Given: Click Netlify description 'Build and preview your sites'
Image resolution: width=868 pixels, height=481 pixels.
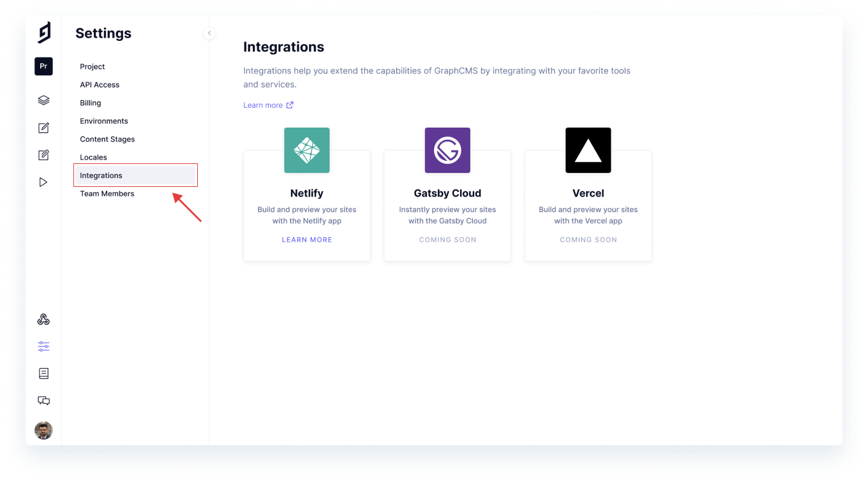Looking at the screenshot, I should 307,209.
